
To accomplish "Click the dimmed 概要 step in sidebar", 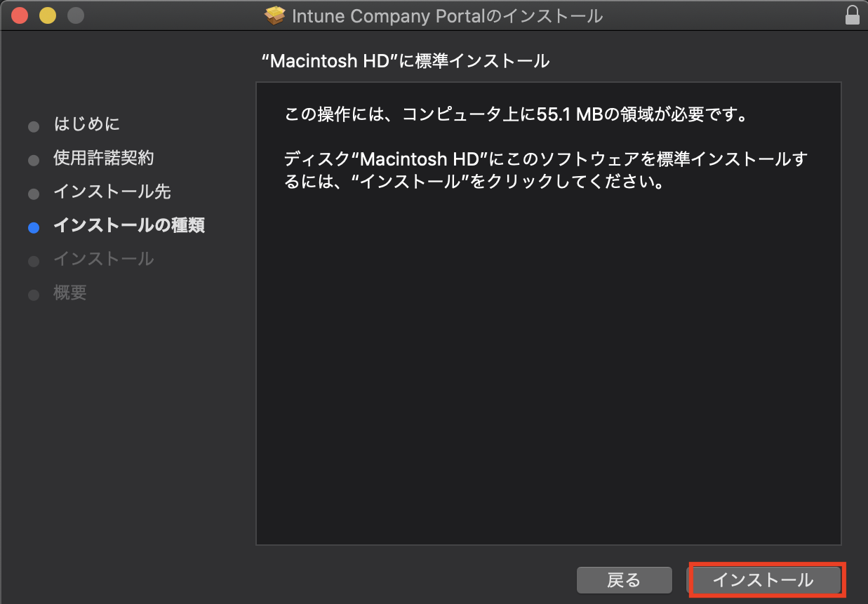I will pyautogui.click(x=70, y=293).
